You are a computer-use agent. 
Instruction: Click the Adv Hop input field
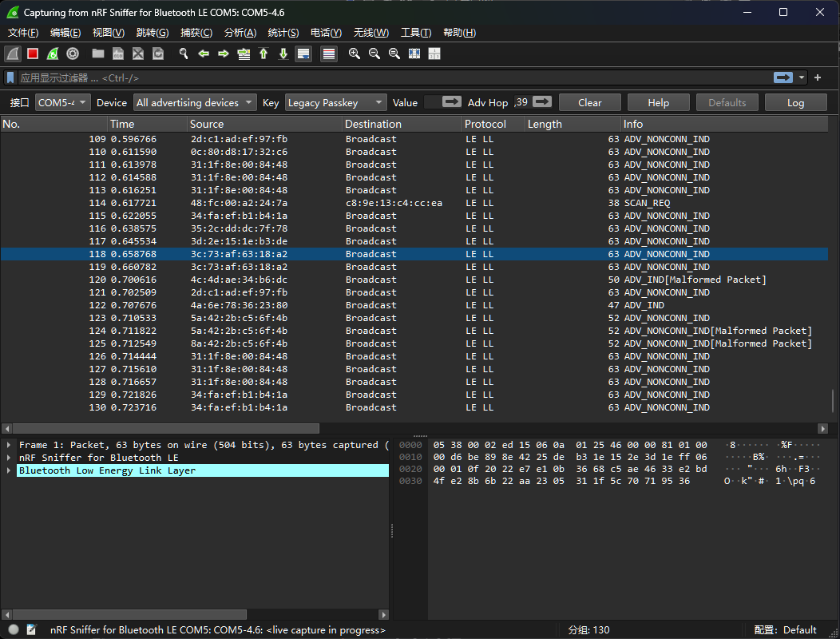click(x=521, y=102)
